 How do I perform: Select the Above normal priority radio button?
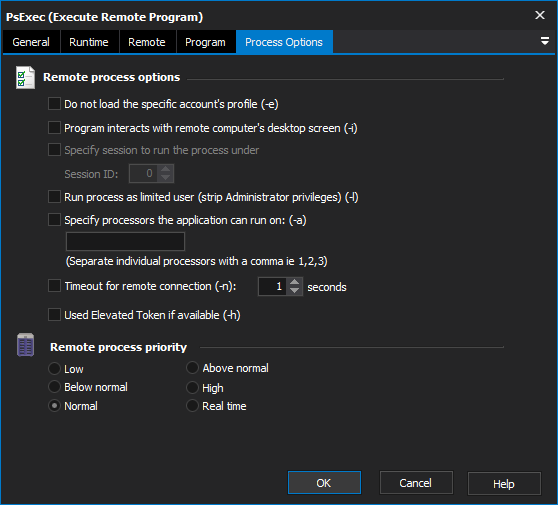[x=193, y=368]
